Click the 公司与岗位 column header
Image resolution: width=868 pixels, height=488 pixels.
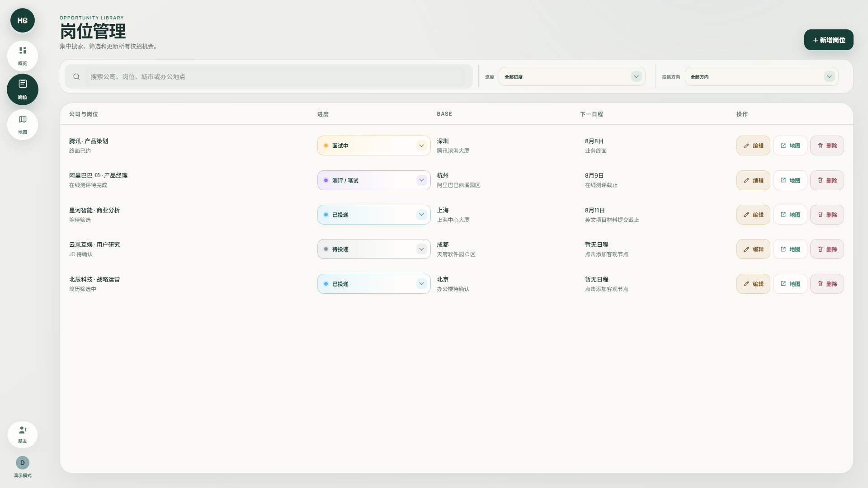click(84, 114)
